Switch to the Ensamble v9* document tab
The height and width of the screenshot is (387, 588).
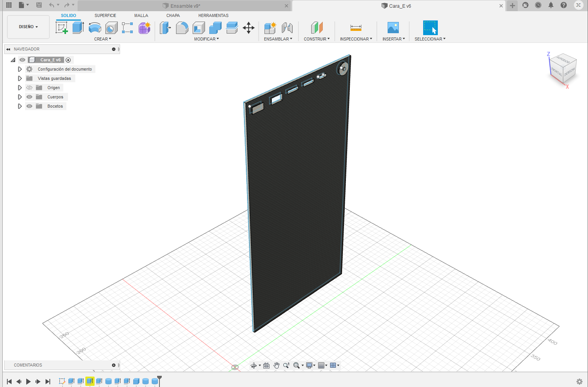click(x=185, y=6)
